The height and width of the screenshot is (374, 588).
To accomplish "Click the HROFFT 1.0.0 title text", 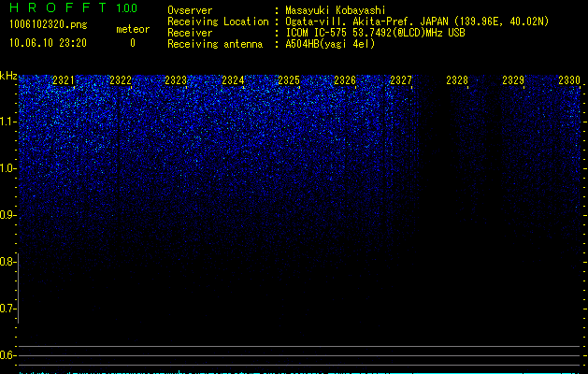I will pyautogui.click(x=74, y=7).
